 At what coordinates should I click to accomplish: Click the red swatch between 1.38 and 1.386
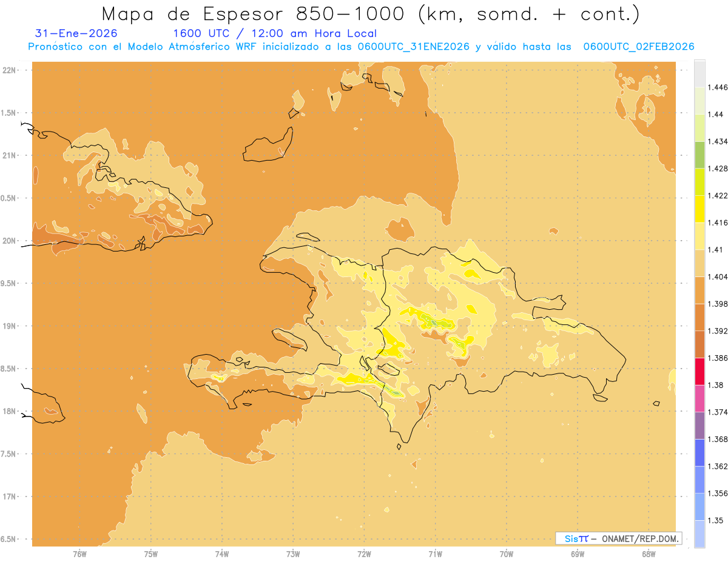pyautogui.click(x=699, y=371)
